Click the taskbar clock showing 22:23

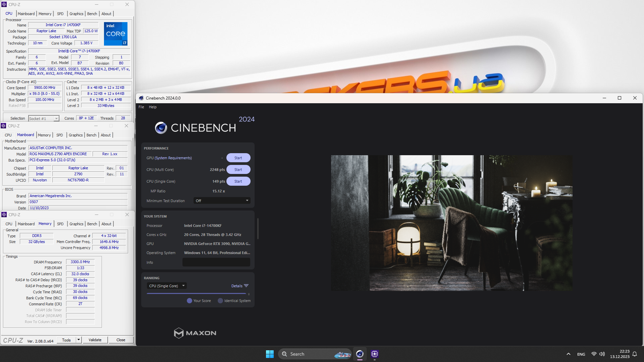pyautogui.click(x=620, y=354)
